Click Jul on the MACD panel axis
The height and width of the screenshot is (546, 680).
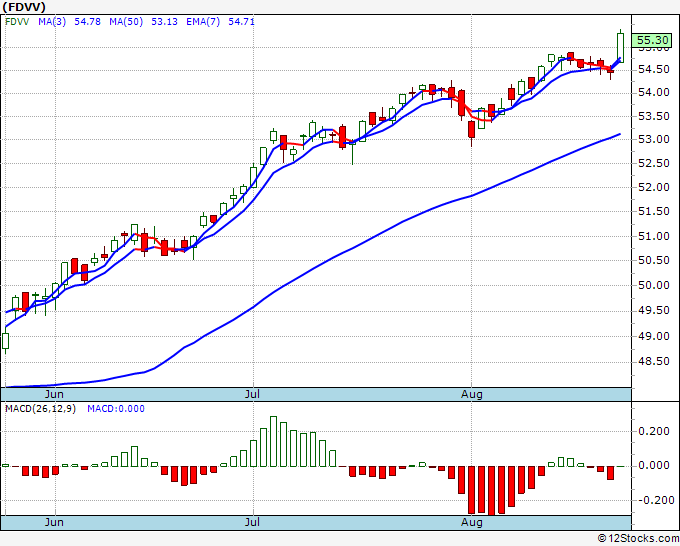click(252, 522)
